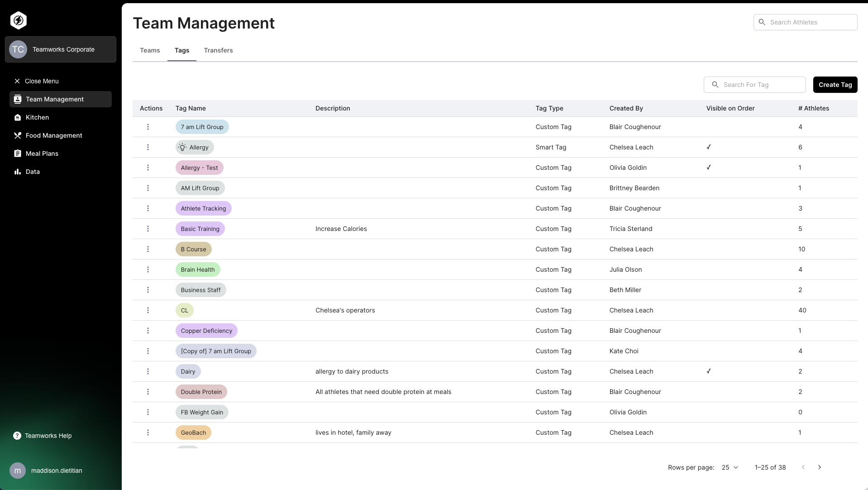Select Food Management in the sidebar
Screen dimensions: 868x490
point(53,135)
